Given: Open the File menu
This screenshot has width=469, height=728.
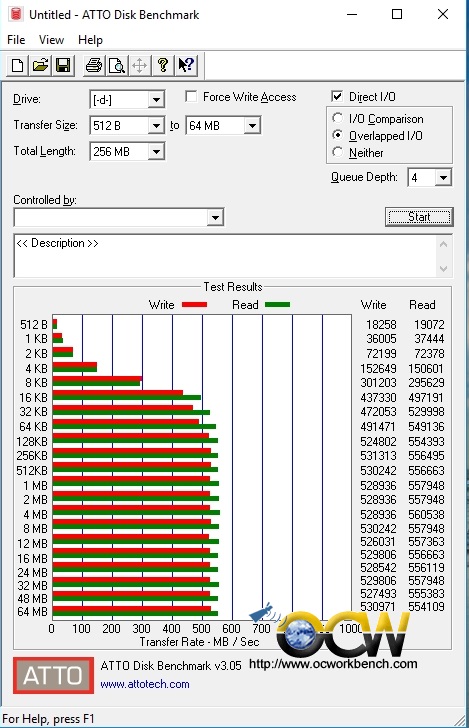Looking at the screenshot, I should point(16,40).
